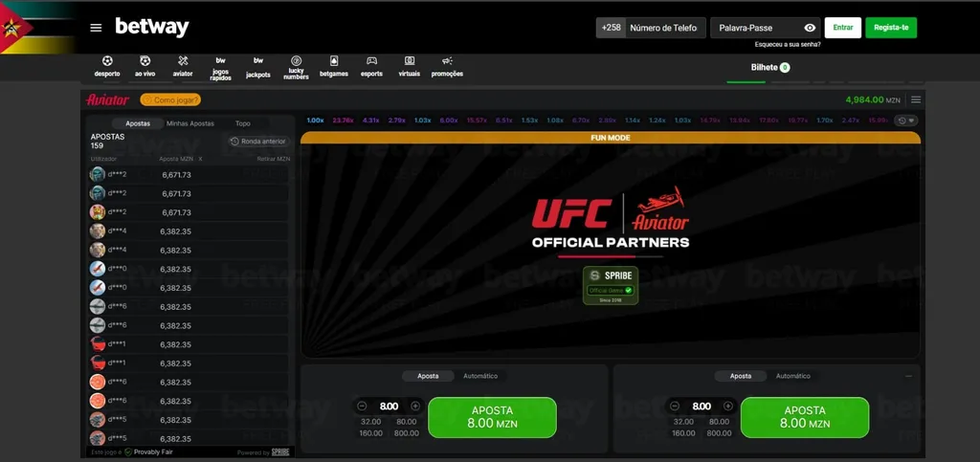This screenshot has height=462, width=980.
Task: Switch to Apostas tab in bets panel
Action: 138,123
